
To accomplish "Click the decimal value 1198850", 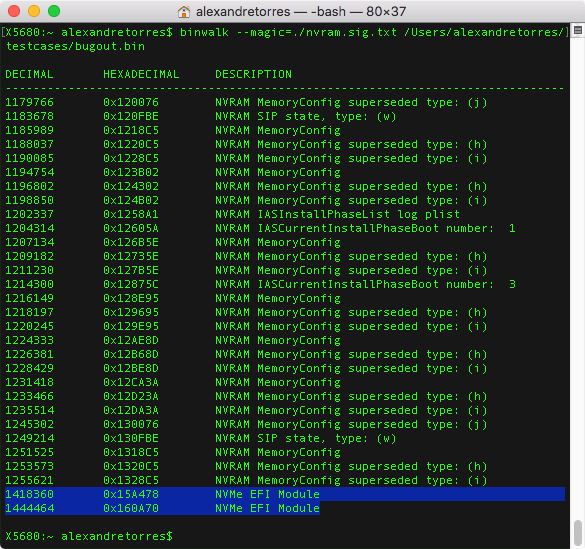I will coord(29,200).
